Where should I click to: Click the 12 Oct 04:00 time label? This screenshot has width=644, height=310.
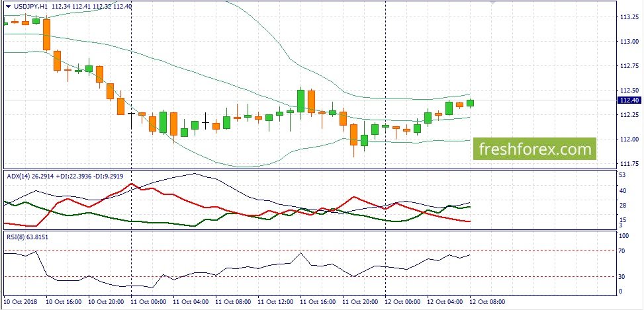tap(443, 301)
